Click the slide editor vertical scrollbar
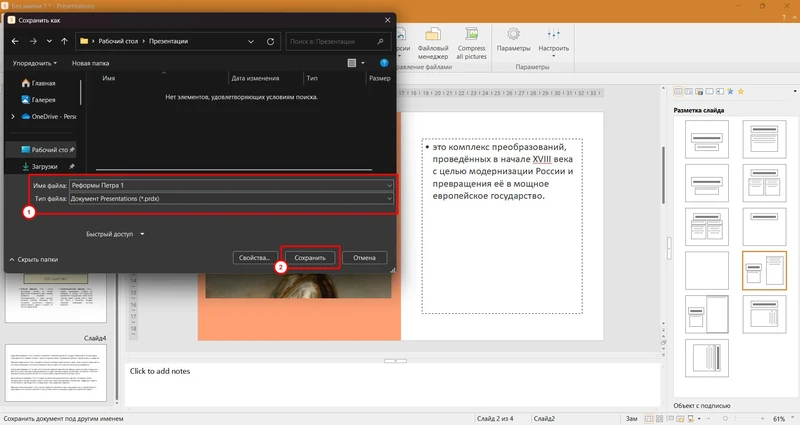This screenshot has height=425, width=800. click(x=663, y=175)
